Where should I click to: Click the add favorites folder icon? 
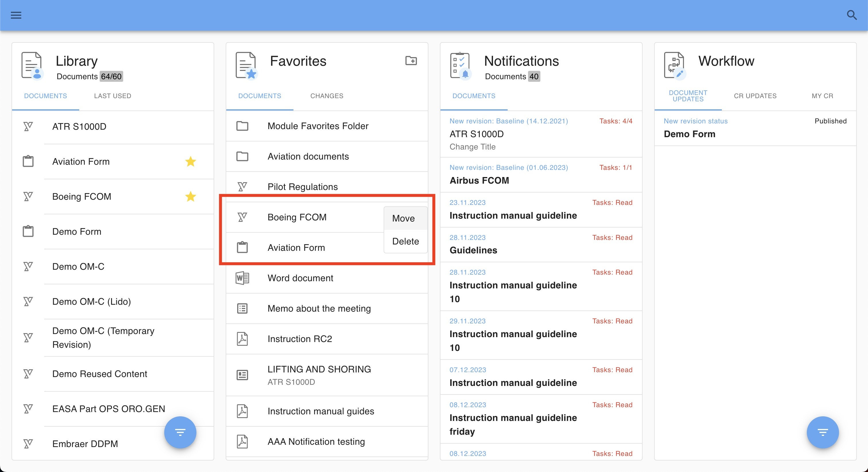[x=411, y=61]
